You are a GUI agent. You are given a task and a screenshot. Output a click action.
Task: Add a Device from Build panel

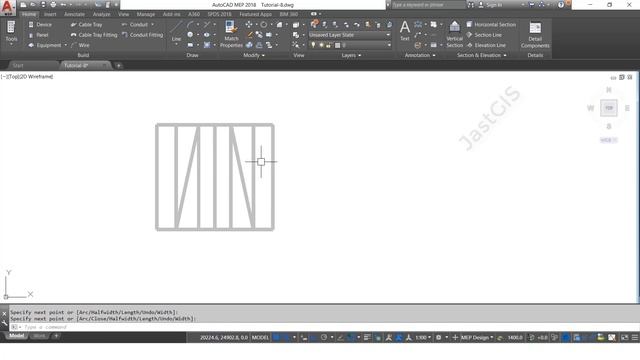(40, 24)
